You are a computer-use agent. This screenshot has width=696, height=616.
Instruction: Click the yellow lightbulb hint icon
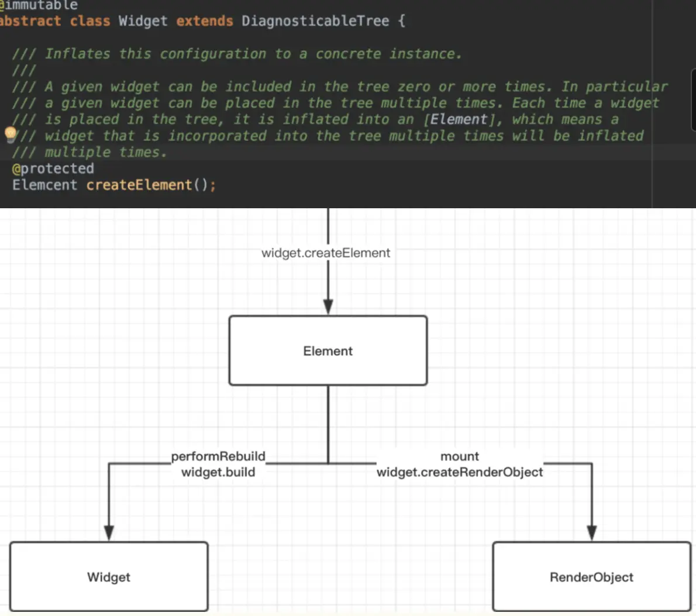coord(11,134)
